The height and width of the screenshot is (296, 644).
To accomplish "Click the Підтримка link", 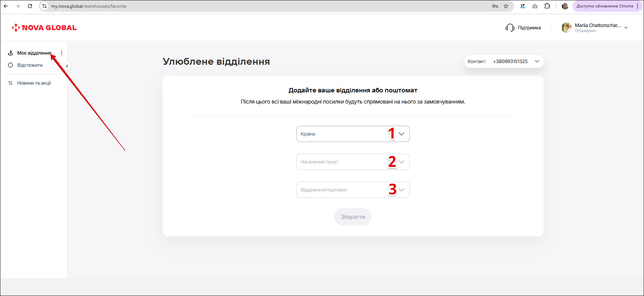I will pyautogui.click(x=529, y=28).
